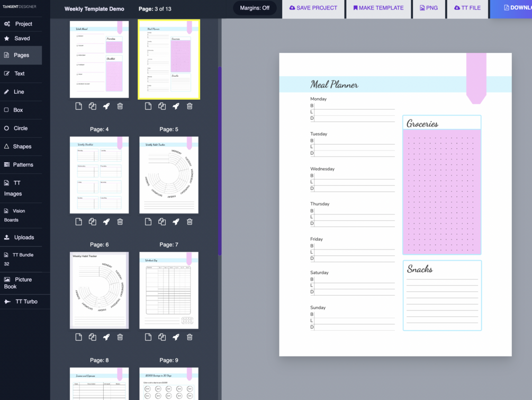Open Picture Book section

click(21, 283)
